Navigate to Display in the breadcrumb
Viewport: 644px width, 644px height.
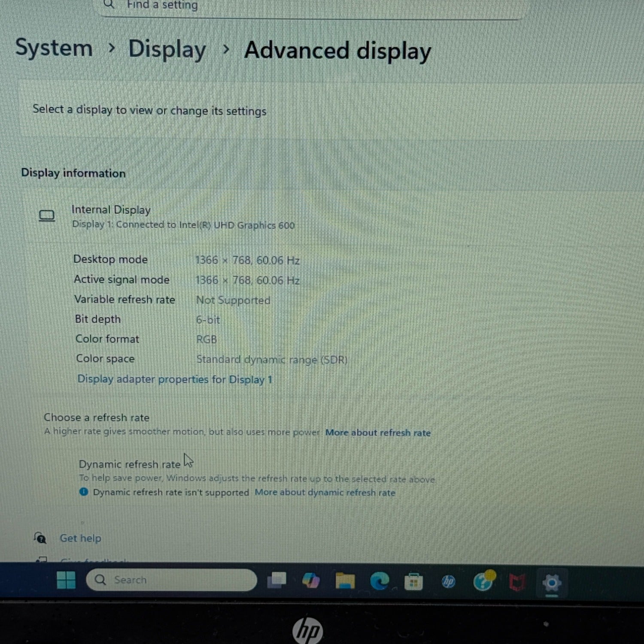[x=167, y=49]
